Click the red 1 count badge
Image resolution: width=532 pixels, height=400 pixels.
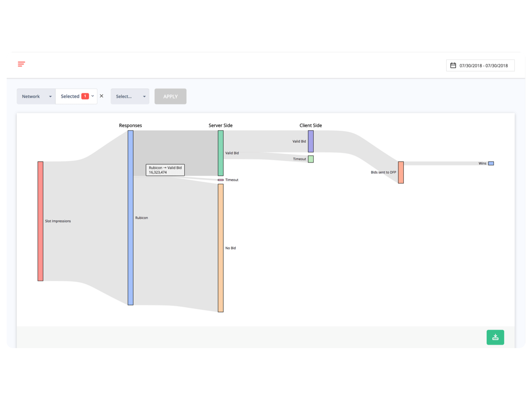[85, 96]
